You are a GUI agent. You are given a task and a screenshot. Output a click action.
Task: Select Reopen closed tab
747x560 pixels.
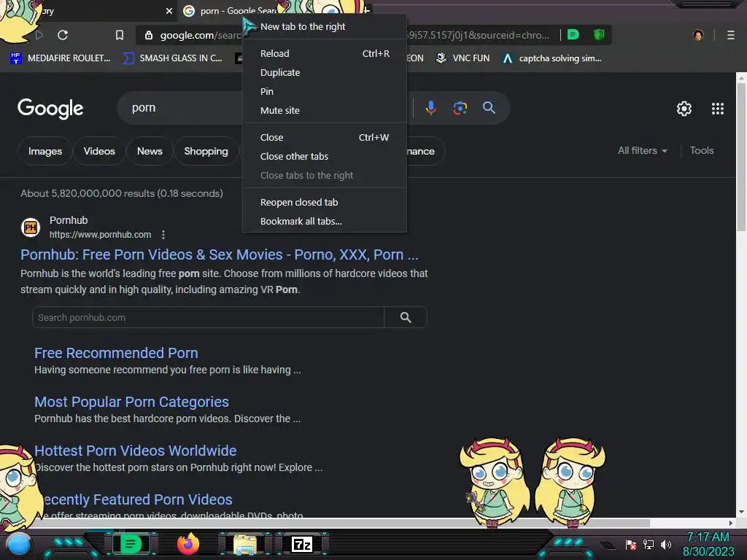click(x=325, y=203)
